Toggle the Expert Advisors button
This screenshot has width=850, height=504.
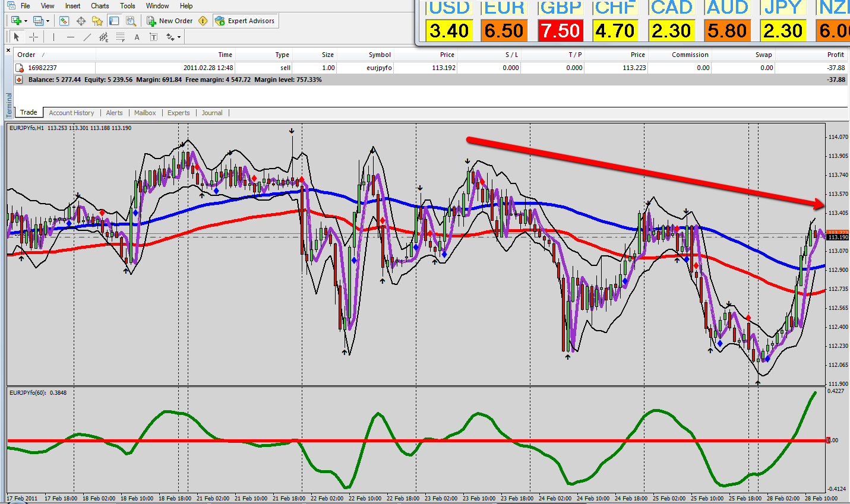pos(245,21)
